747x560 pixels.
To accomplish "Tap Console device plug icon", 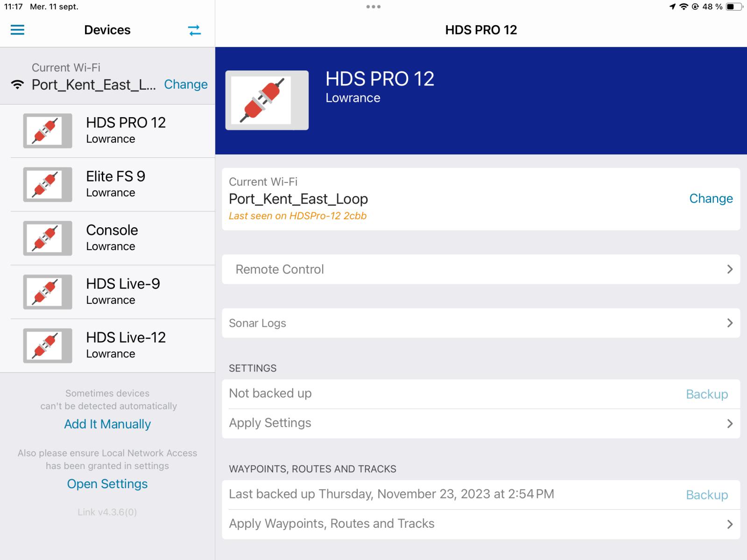I will coord(48,238).
